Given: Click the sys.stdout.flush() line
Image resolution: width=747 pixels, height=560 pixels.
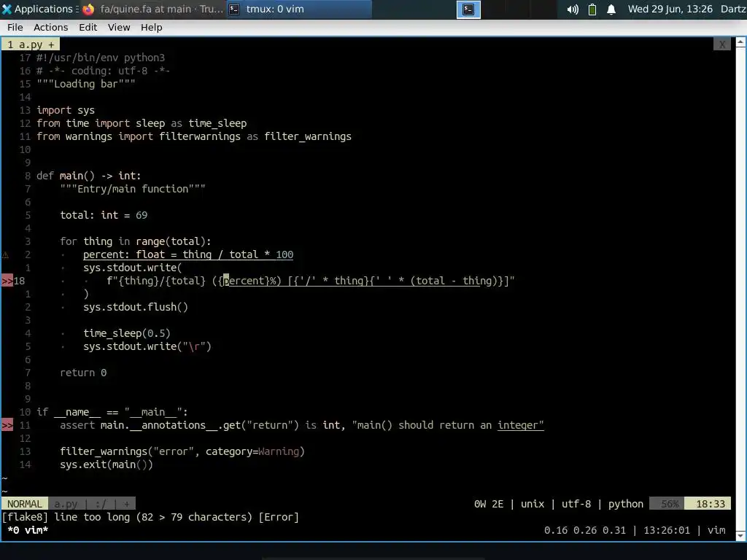Looking at the screenshot, I should tap(136, 307).
